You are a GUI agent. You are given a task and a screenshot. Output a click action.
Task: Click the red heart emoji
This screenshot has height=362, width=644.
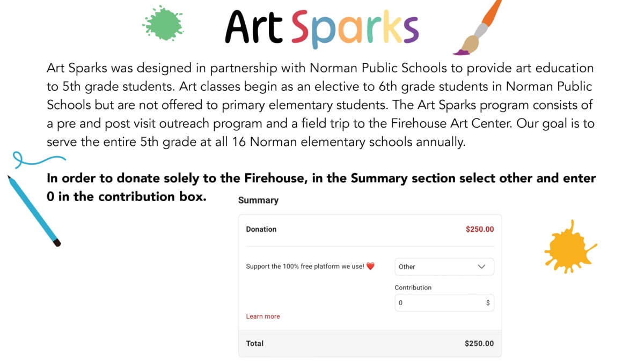370,266
